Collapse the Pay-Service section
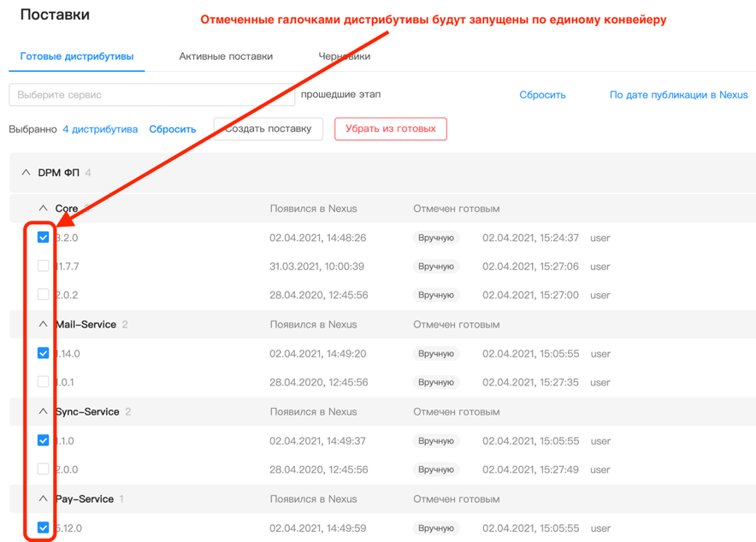The height and width of the screenshot is (542, 756). coord(43,499)
